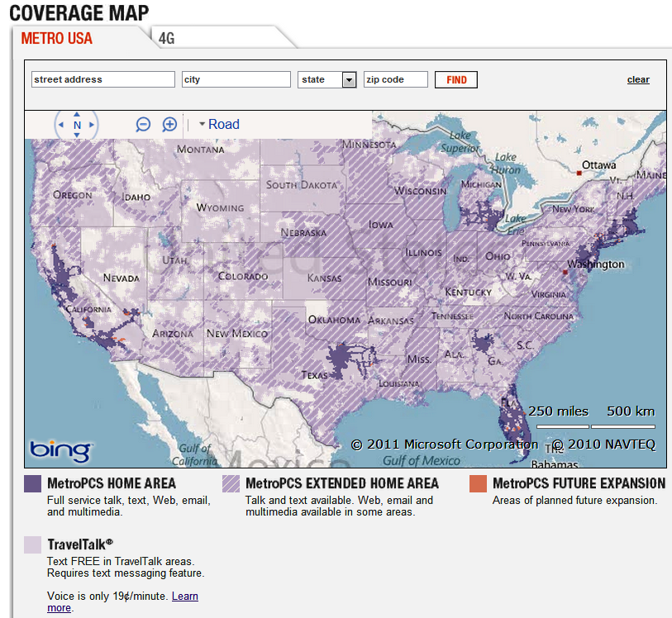Switch to the 4G coverage tab

tap(167, 39)
